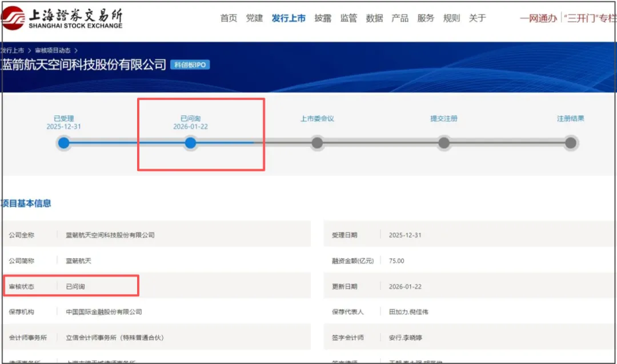Select the 保荐代表人 value 田加力,倪佳伟
This screenshot has width=617, height=364.
click(408, 312)
